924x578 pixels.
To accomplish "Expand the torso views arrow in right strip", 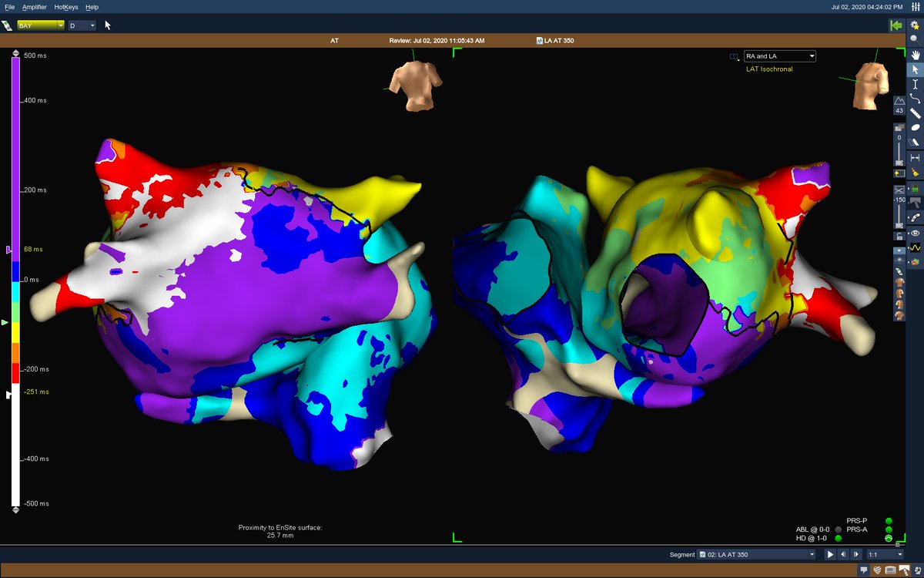I will click(x=899, y=250).
